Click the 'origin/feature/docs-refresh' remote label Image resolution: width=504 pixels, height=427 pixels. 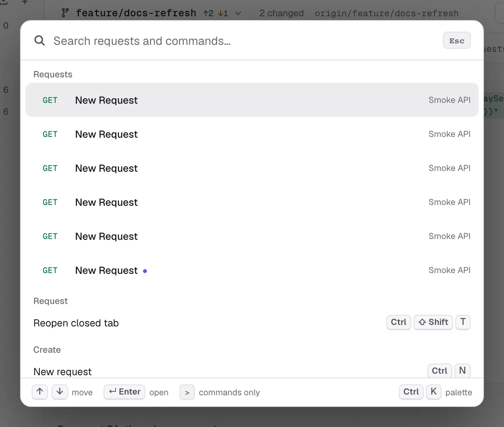coord(387,13)
